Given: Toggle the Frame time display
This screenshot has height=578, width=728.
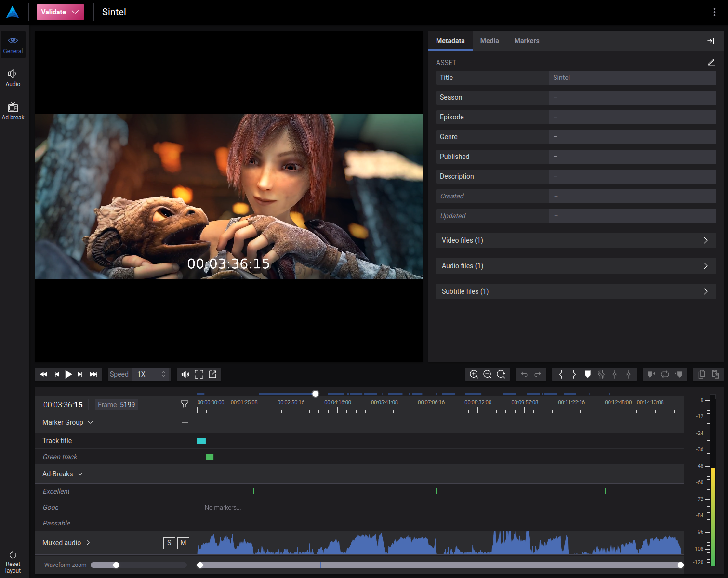Looking at the screenshot, I should [116, 405].
